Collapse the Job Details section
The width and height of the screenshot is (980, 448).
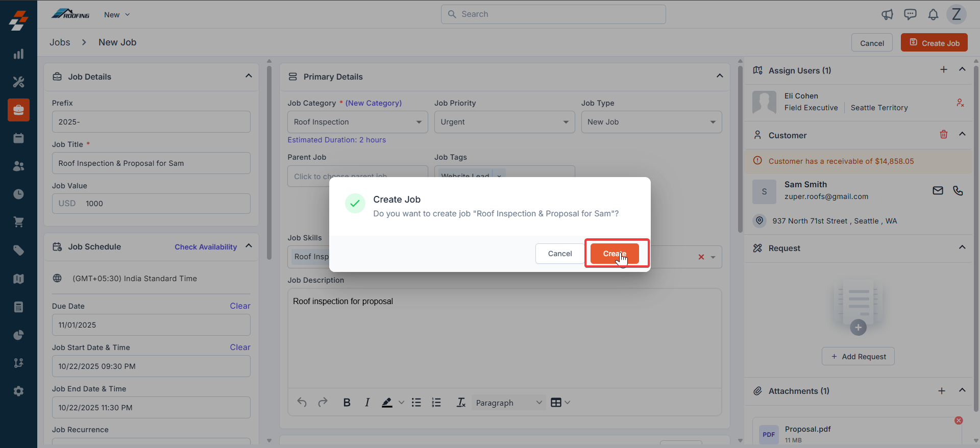(x=249, y=76)
